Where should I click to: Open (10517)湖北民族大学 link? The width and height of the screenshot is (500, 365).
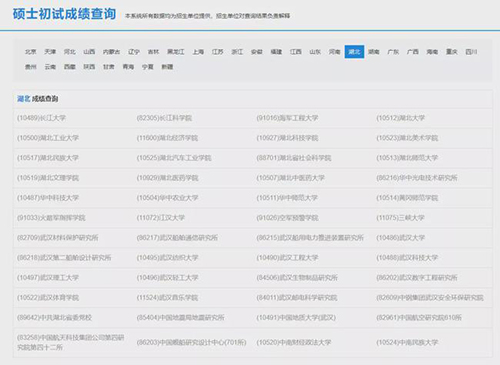48,158
